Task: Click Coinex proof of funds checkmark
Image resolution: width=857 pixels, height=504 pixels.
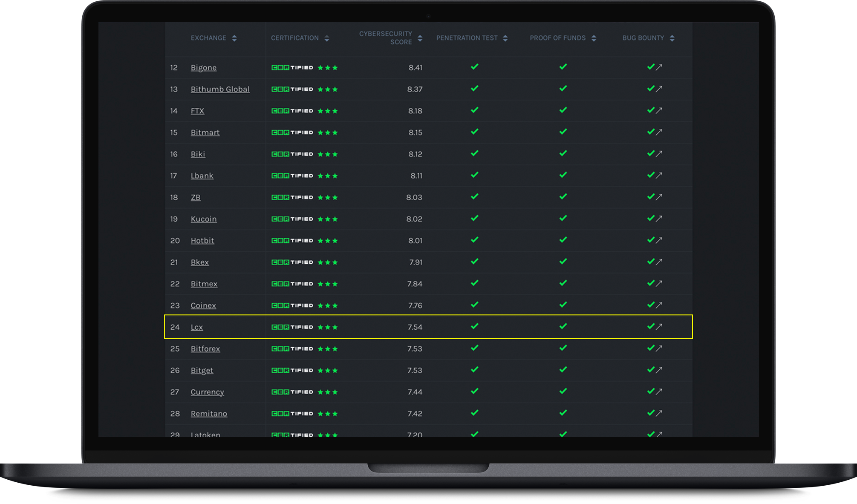Action: coord(563,305)
